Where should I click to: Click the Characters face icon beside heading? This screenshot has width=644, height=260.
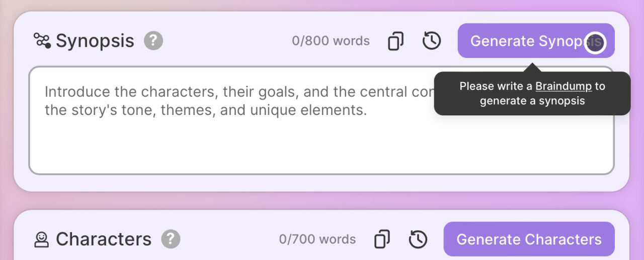pos(41,239)
